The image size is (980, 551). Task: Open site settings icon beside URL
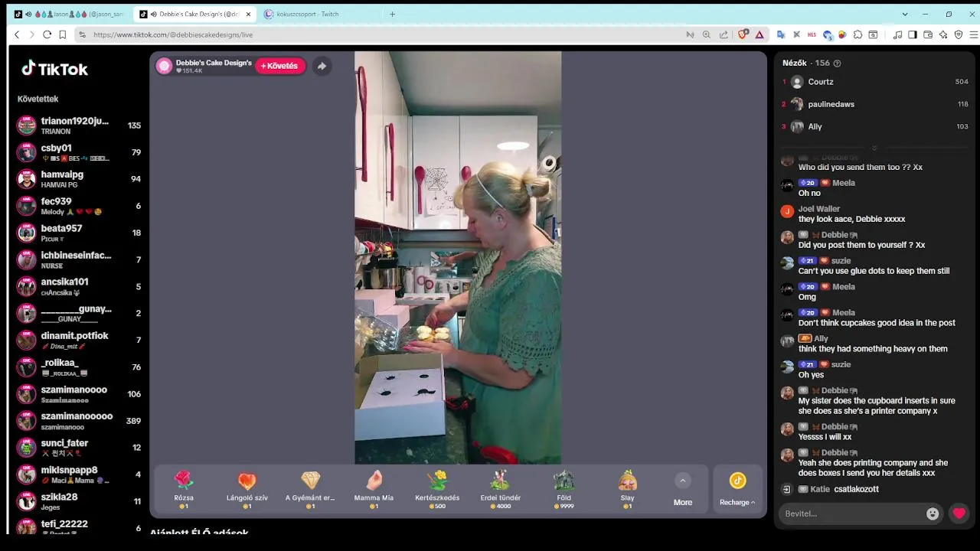[x=83, y=34]
